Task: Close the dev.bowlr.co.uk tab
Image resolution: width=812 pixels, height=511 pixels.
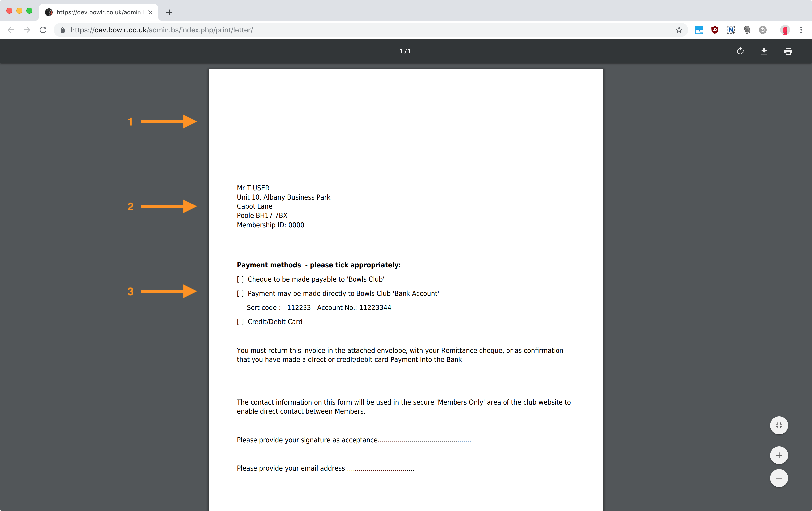Action: 151,12
